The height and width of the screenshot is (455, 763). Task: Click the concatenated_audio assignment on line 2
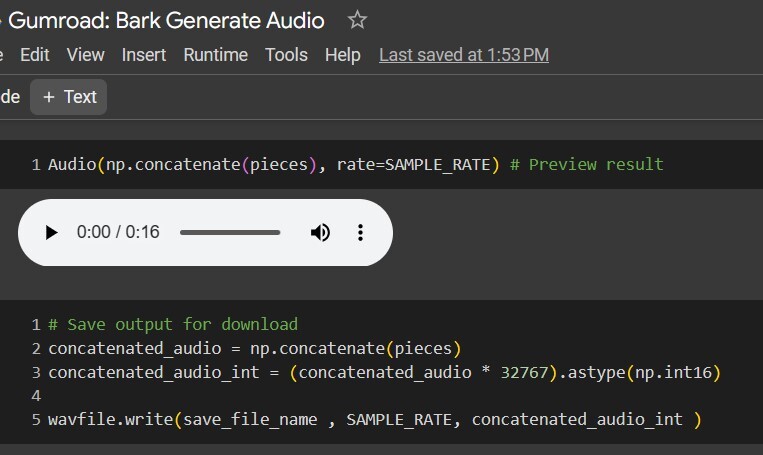(255, 348)
